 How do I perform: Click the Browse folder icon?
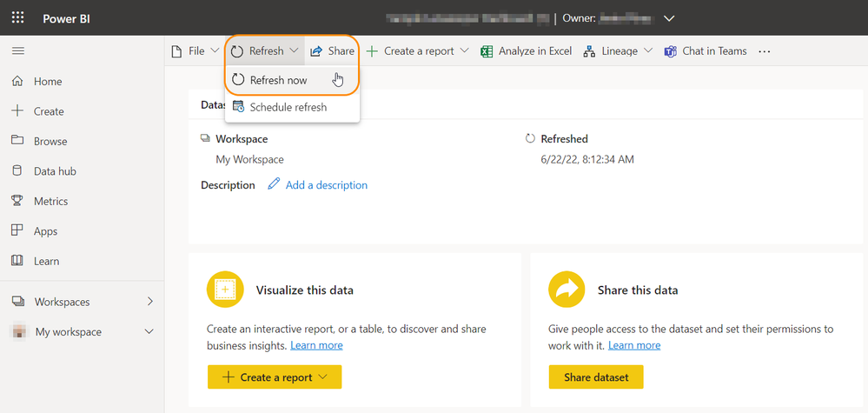(17, 141)
